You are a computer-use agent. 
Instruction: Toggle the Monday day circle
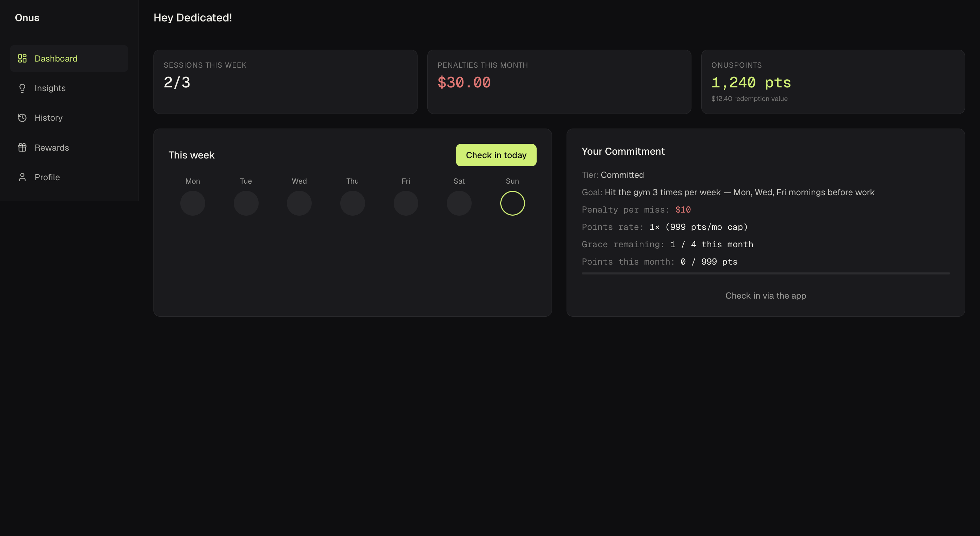(193, 203)
